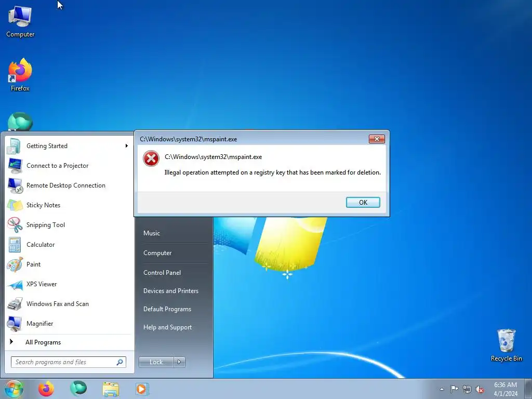Viewport: 532px width, 399px height.
Task: Click the Remote Desktop Connection icon
Action: coord(14,185)
